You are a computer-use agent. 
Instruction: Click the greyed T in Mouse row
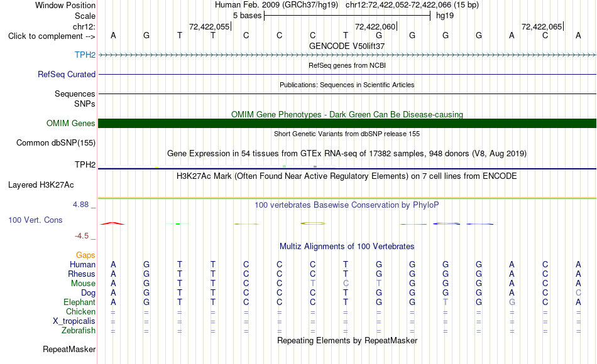(x=312, y=284)
